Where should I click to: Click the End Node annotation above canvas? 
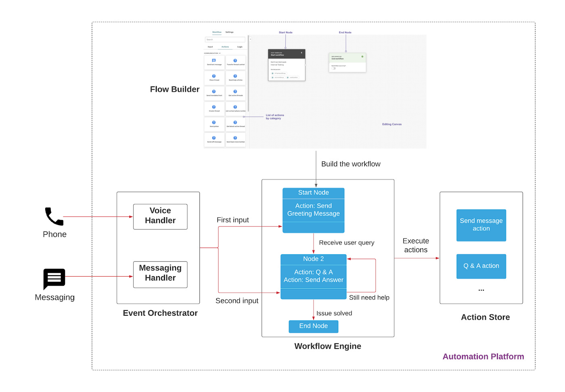pyautogui.click(x=345, y=32)
